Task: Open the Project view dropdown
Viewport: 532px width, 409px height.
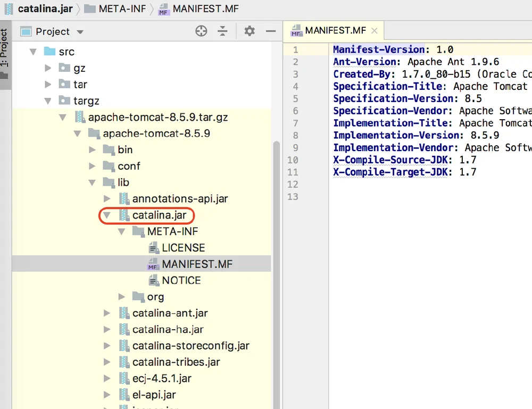Action: (80, 32)
